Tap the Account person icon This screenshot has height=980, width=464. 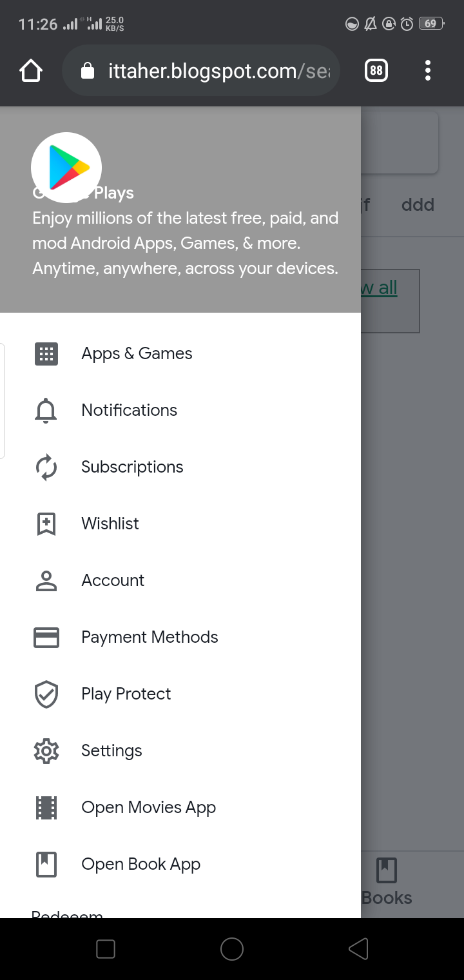click(46, 581)
